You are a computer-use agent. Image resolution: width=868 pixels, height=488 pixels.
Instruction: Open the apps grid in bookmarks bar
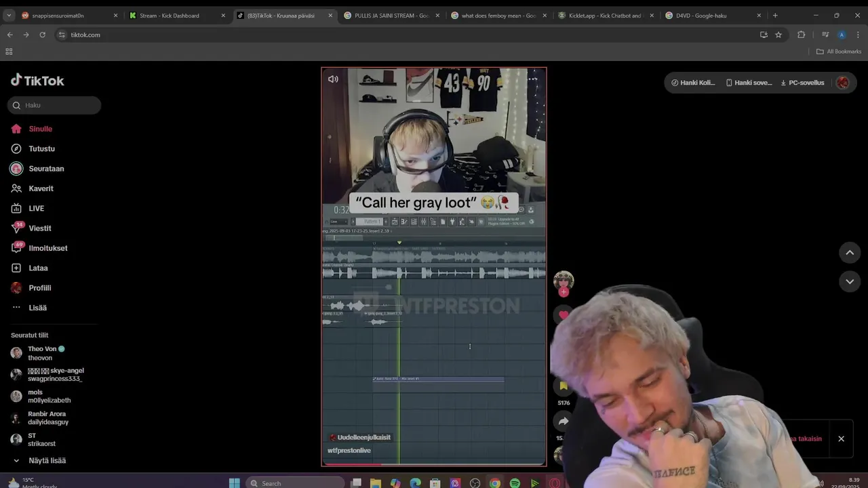tap(9, 52)
